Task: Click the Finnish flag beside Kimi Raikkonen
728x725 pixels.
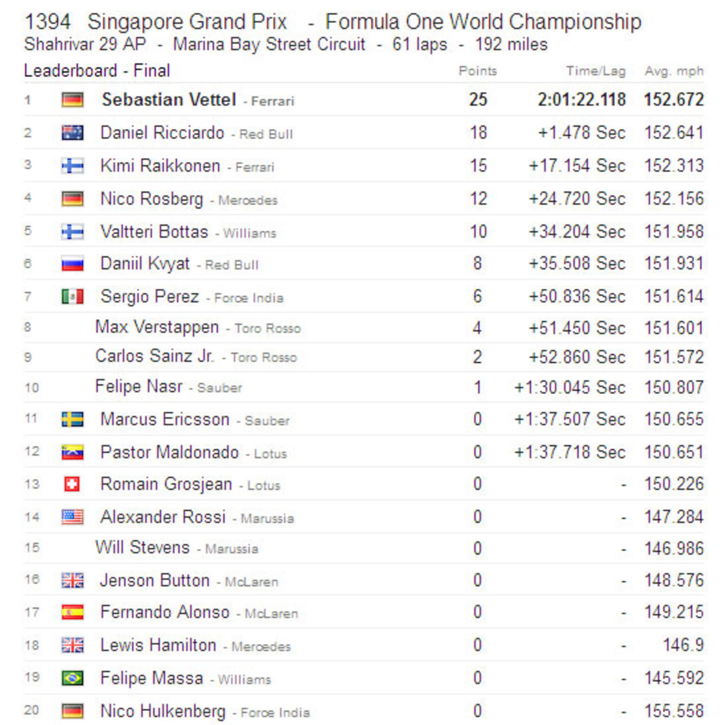Action: tap(72, 166)
